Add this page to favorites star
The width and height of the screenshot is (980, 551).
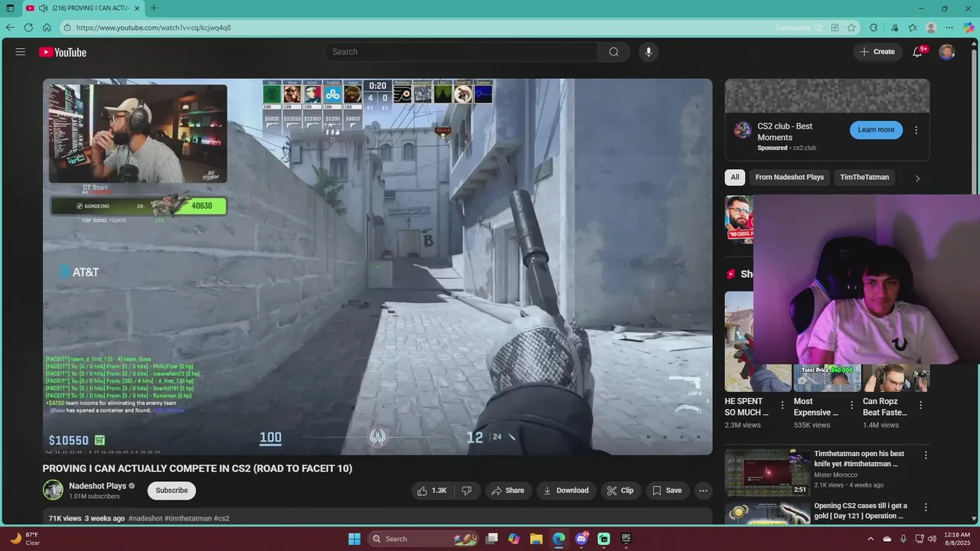tap(851, 28)
